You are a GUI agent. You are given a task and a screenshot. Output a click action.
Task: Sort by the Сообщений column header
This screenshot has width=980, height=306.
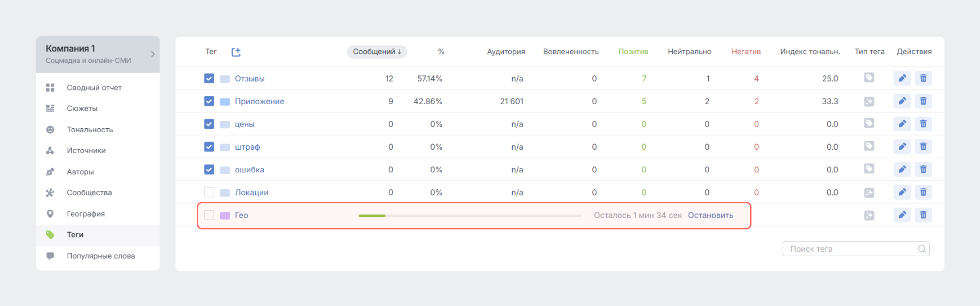click(x=376, y=52)
